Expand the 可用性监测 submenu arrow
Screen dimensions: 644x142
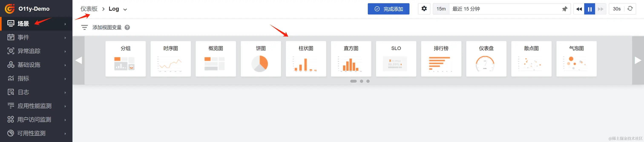point(65,133)
